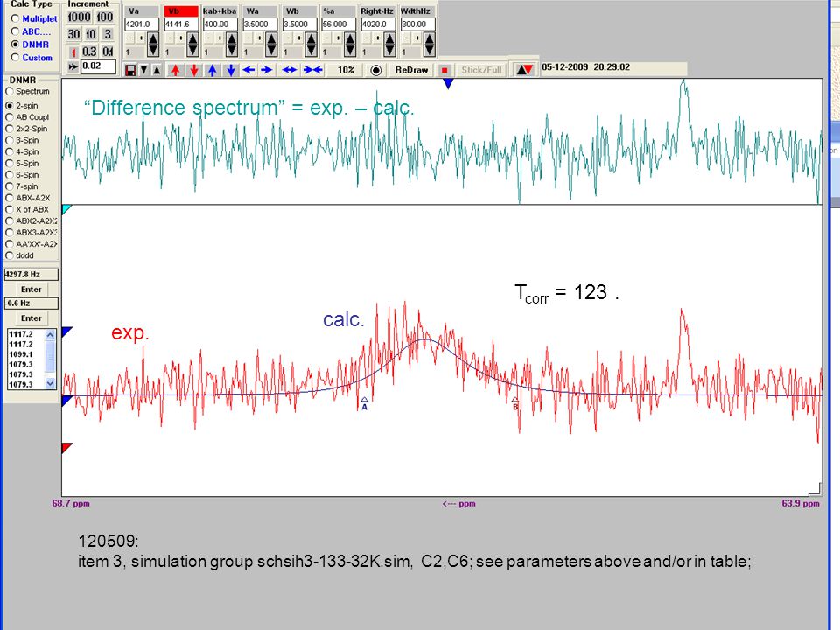Screen dimensions: 840x630
Task: Click the 10% button
Action: [346, 70]
